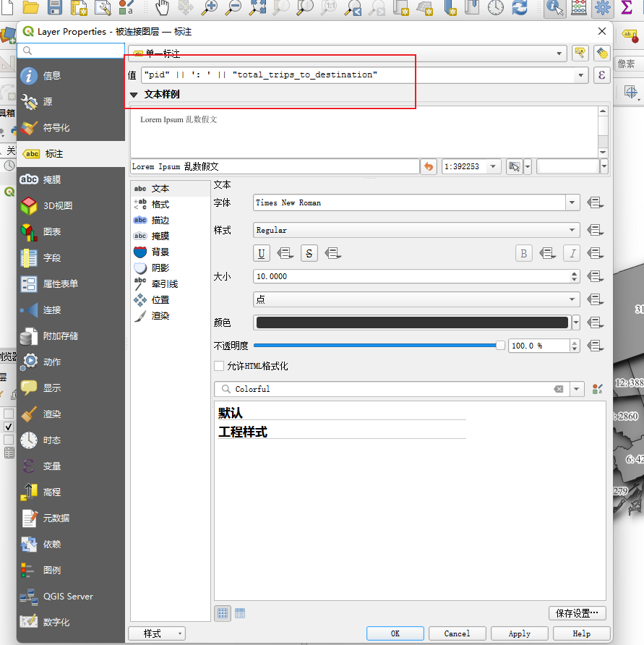Switch to the Symbology tab in sidebar

(x=71, y=127)
